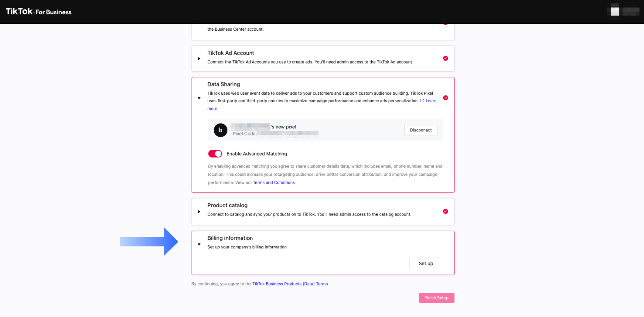Disable the Enable Advanced Matching switch
This screenshot has width=644, height=317.
[215, 154]
